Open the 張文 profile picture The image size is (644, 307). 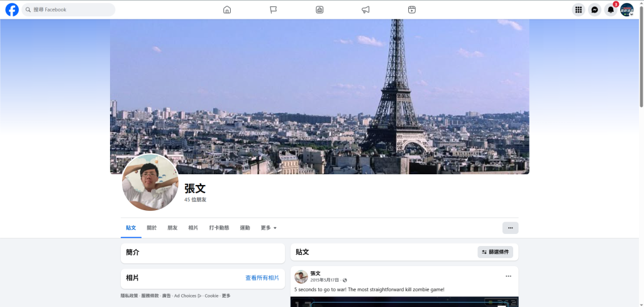(150, 182)
